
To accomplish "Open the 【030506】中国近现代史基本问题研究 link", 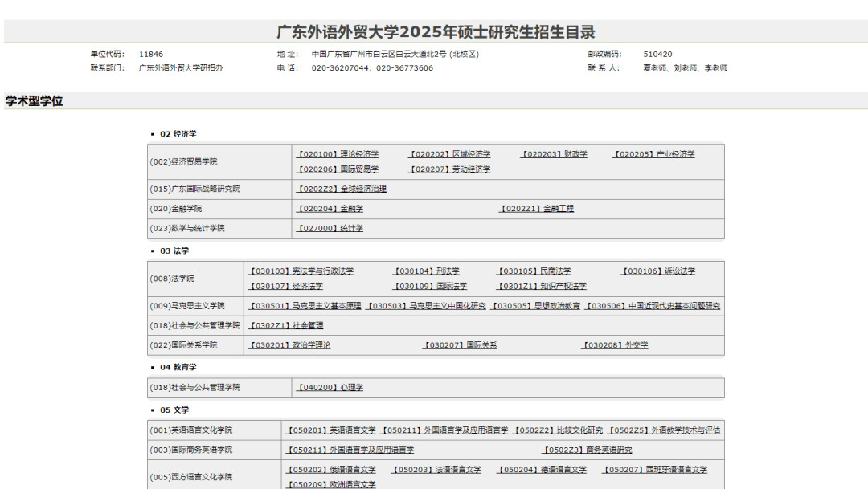I will tap(653, 306).
